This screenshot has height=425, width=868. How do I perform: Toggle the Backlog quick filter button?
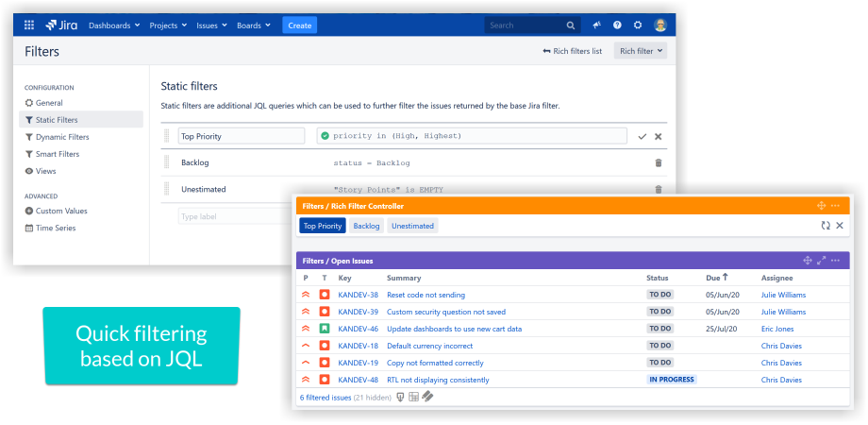[366, 226]
